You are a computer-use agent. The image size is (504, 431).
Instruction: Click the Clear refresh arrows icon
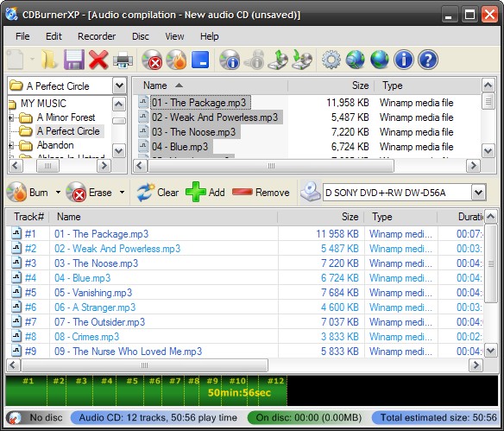(146, 192)
